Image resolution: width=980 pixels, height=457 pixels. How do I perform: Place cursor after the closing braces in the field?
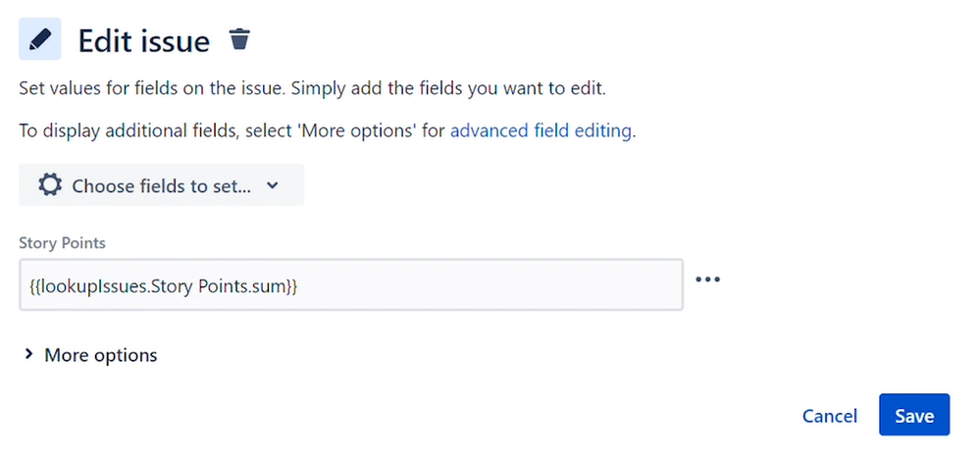(299, 285)
